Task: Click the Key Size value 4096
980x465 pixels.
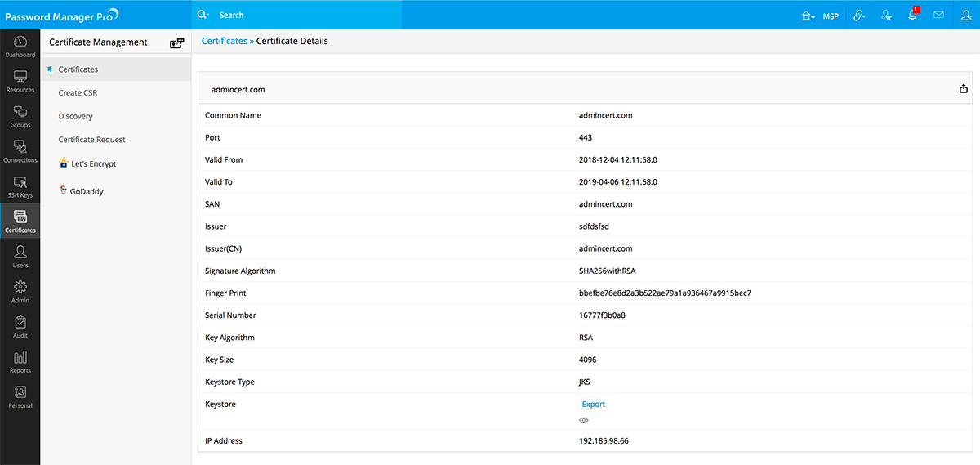Action: coord(588,360)
